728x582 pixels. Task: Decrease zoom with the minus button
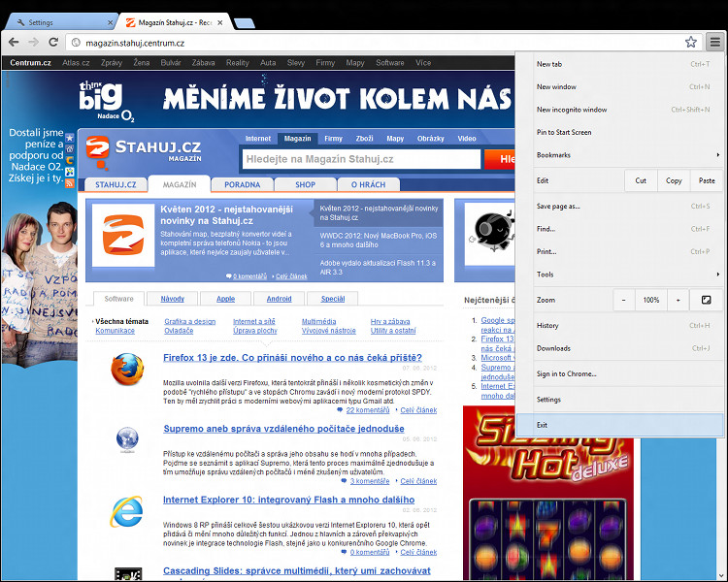pos(623,300)
